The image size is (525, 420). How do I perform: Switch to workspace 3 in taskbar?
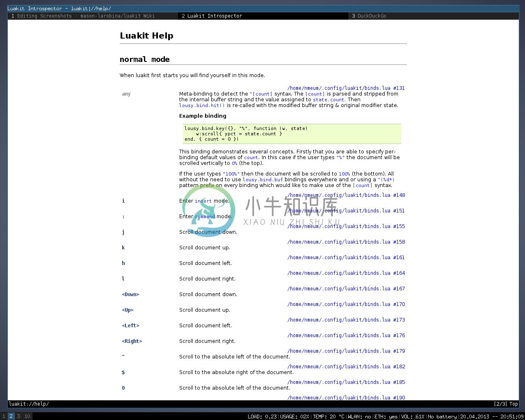click(x=18, y=416)
